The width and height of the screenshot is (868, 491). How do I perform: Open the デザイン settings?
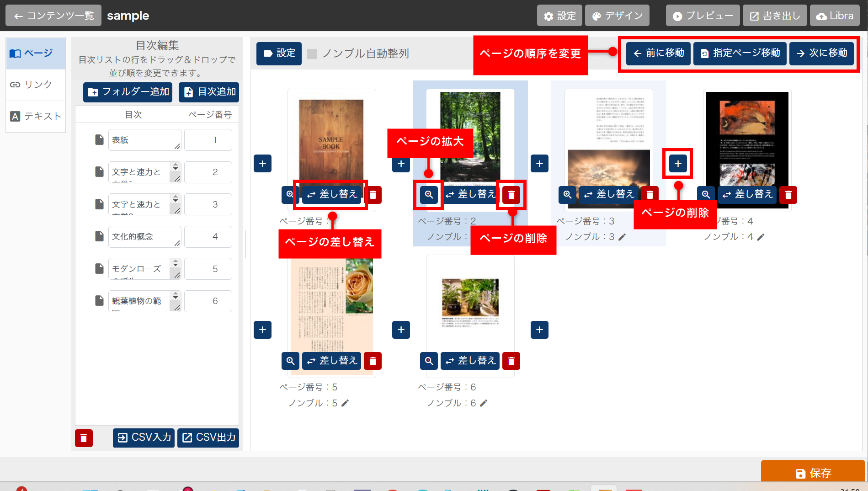pyautogui.click(x=617, y=16)
